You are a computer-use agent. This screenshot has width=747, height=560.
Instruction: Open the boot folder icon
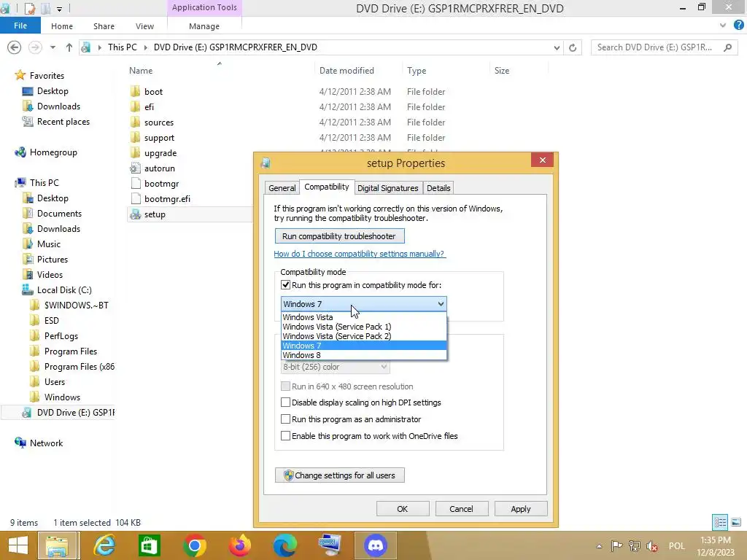click(135, 91)
